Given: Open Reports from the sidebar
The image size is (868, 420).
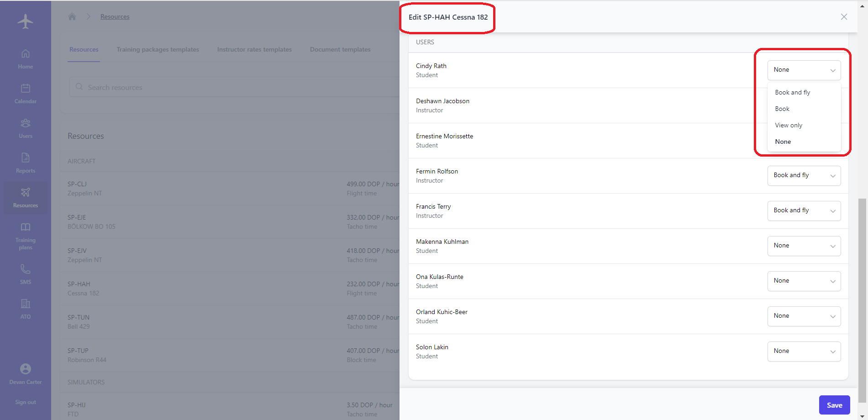Looking at the screenshot, I should (26, 163).
